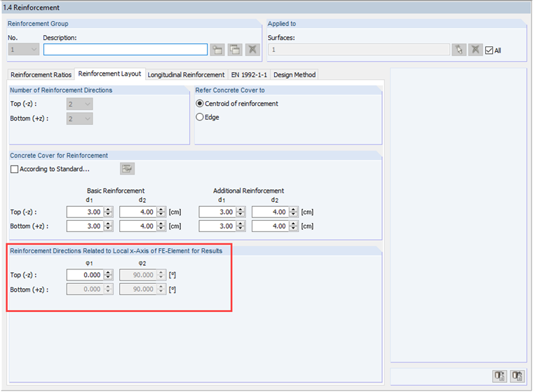Viewport: 533px width, 392px height.
Task: Switch to the Longitudinal Reinforcement tab
Action: coord(186,74)
